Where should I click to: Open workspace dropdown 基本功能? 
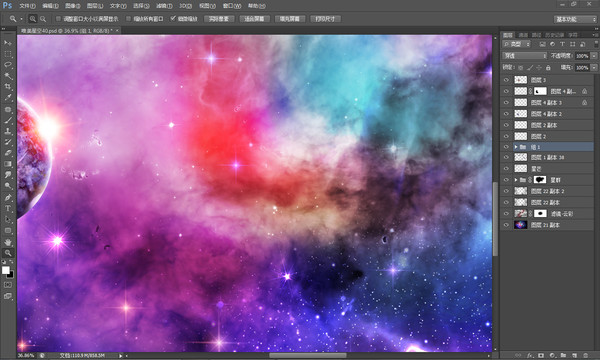pos(575,19)
